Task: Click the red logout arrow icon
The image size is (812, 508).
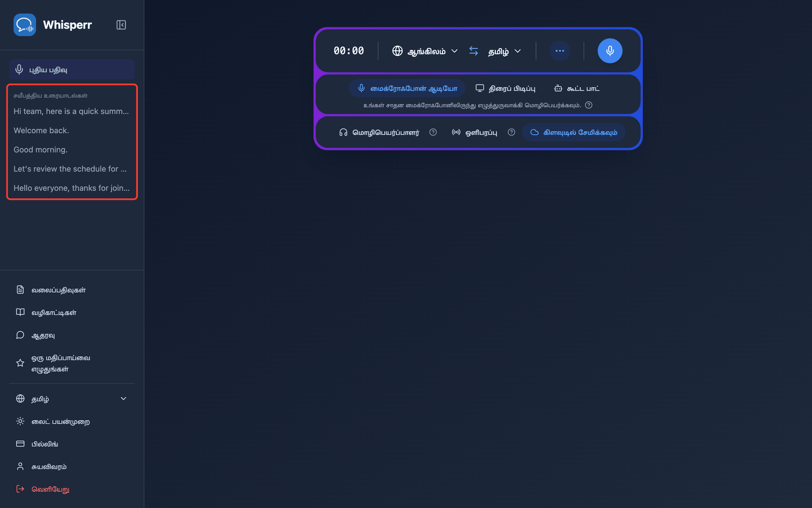Action: click(x=20, y=489)
